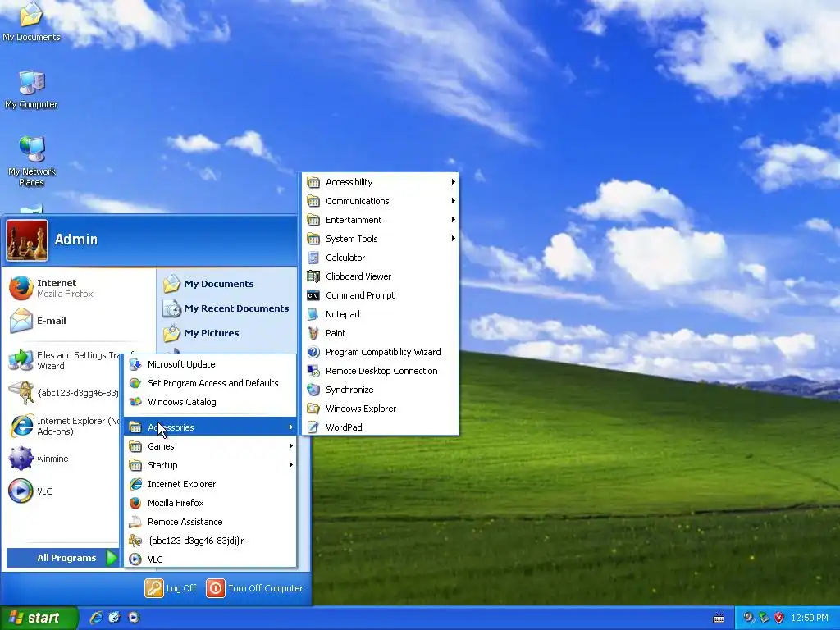
Task: Launch VLC from recent programs
Action: point(63,491)
